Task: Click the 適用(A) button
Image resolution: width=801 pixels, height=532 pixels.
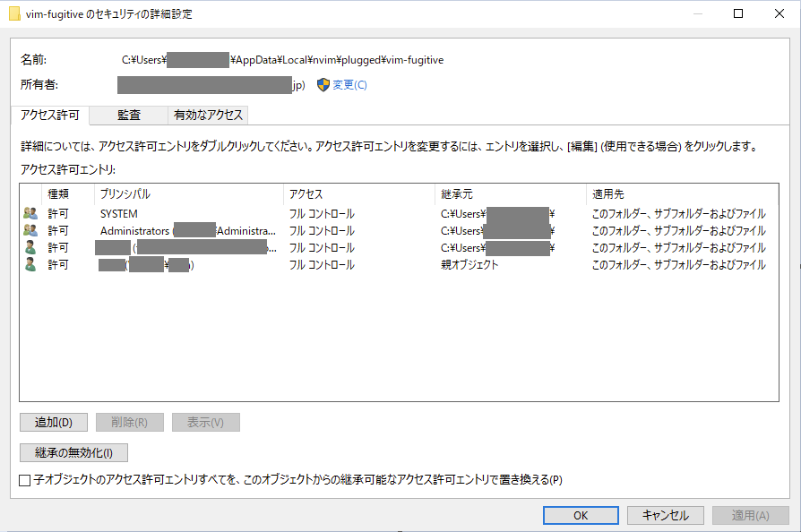Action: point(751,515)
